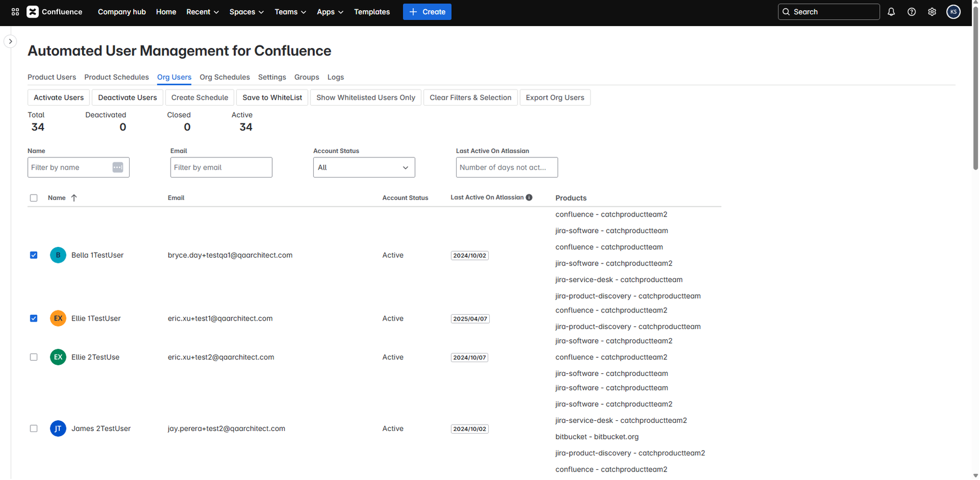Viewport: 980px width, 480px height.
Task: Click the 2025/04/07 last active date
Action: pos(470,319)
